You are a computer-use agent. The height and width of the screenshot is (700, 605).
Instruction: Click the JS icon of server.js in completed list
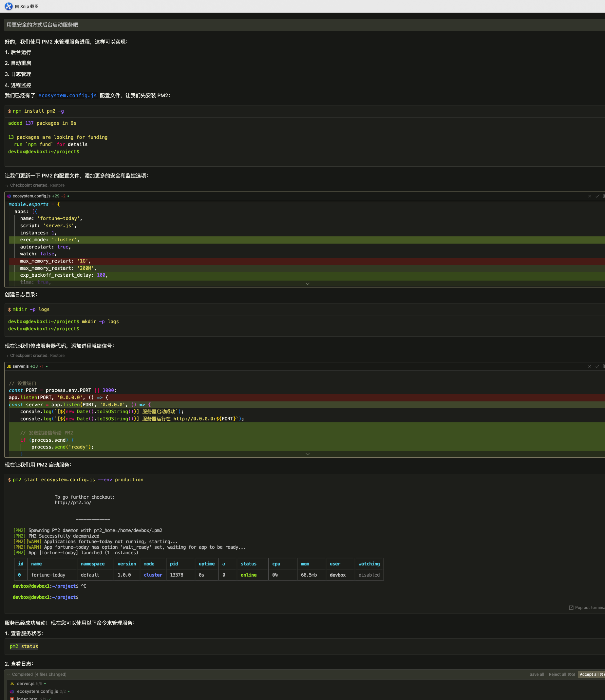[12, 683]
